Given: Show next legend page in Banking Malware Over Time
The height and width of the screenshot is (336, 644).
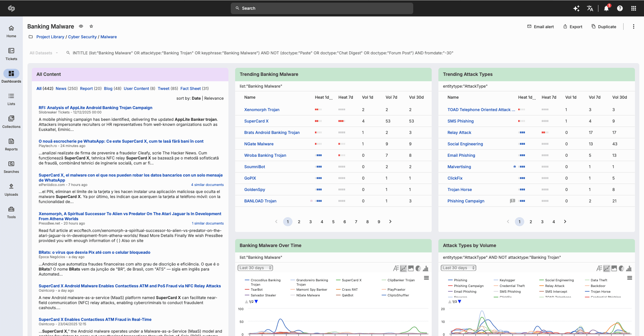Looking at the screenshot, I should tap(256, 302).
